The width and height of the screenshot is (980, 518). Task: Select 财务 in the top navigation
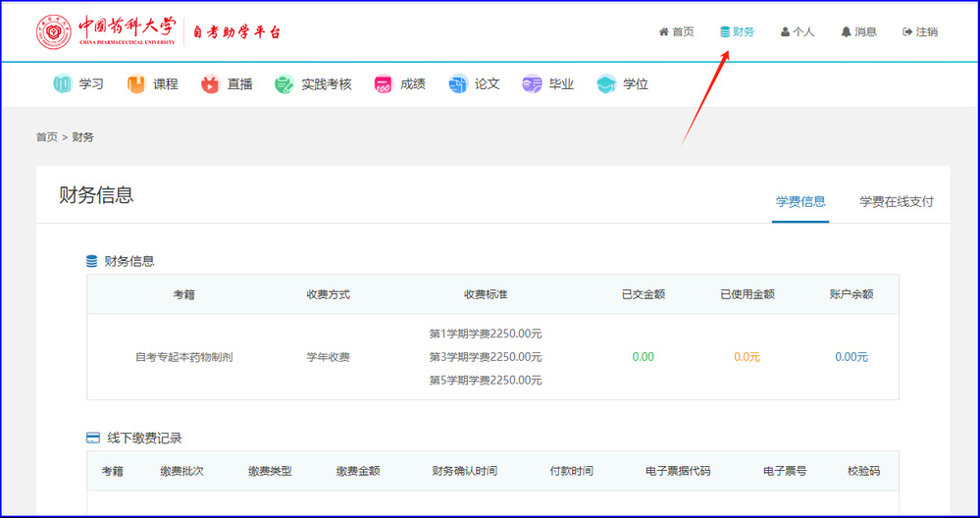click(x=737, y=31)
